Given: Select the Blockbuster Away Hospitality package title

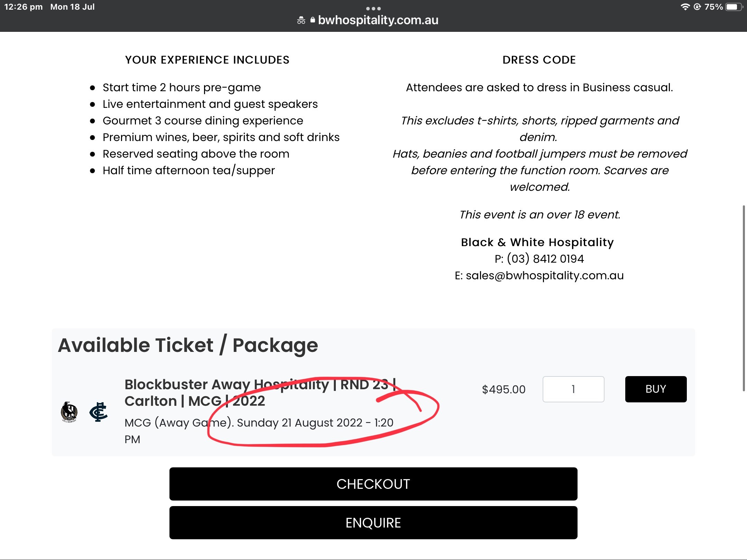Looking at the screenshot, I should click(260, 393).
